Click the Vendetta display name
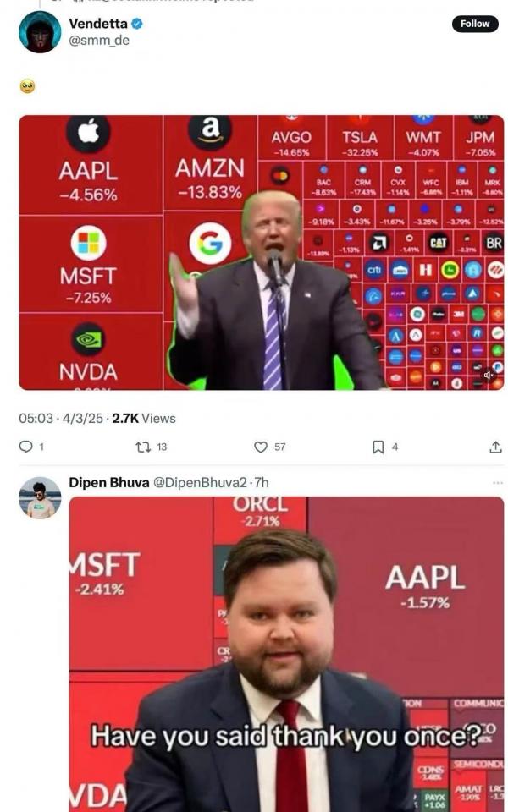Viewport: 508px width, 812px height. (x=98, y=24)
